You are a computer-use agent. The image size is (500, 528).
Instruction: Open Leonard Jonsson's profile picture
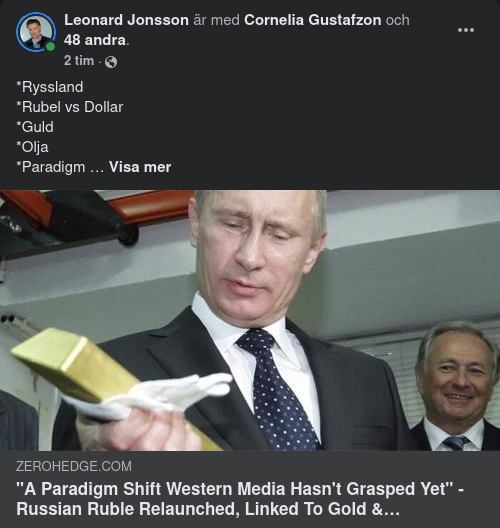point(36,32)
